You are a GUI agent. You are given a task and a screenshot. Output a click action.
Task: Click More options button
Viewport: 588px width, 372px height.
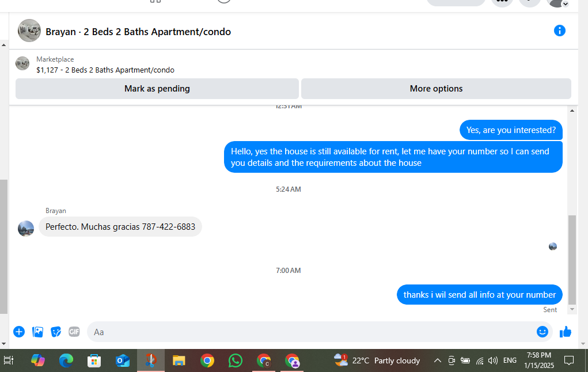click(x=436, y=89)
